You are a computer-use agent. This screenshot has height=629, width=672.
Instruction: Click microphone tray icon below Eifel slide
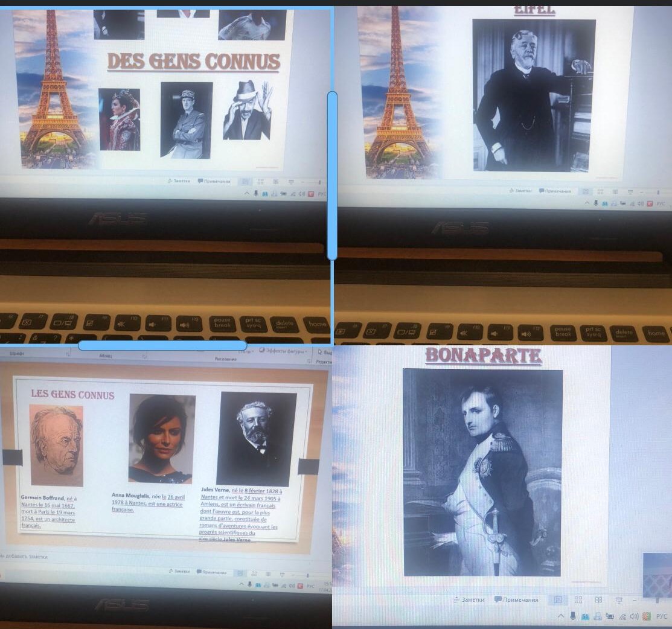point(596,203)
